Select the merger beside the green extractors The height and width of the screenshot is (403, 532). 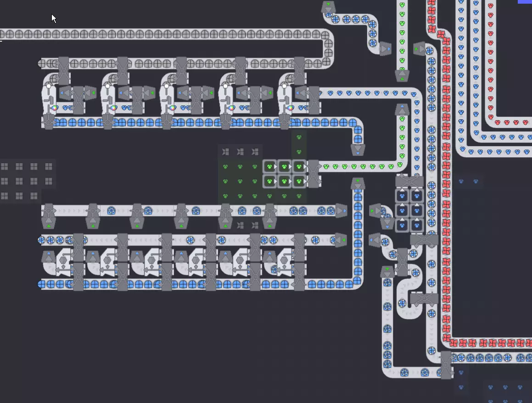(314, 174)
